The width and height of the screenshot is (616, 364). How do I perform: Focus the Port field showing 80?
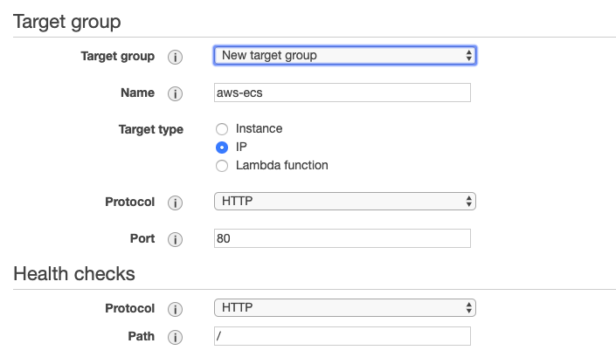[x=343, y=238]
